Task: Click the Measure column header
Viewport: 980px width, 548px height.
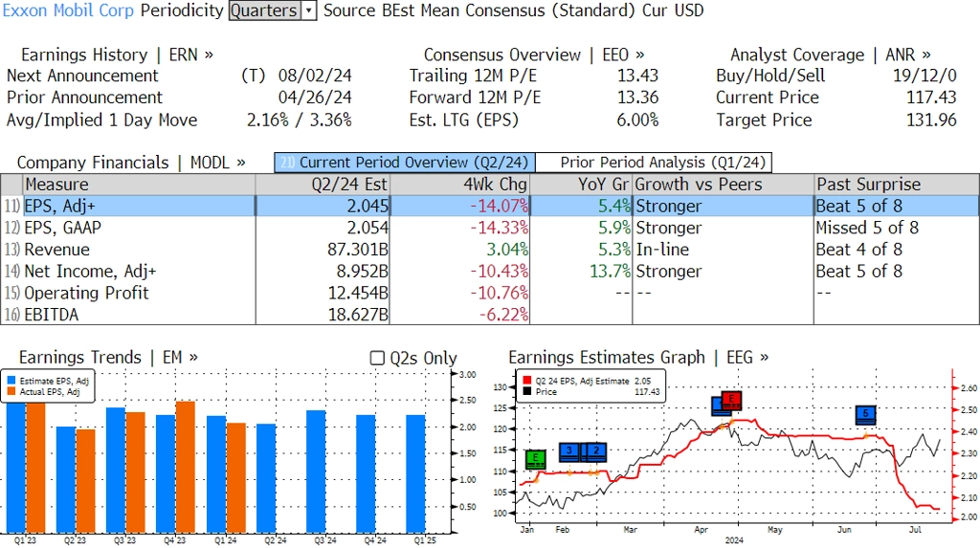Action: click(139, 185)
